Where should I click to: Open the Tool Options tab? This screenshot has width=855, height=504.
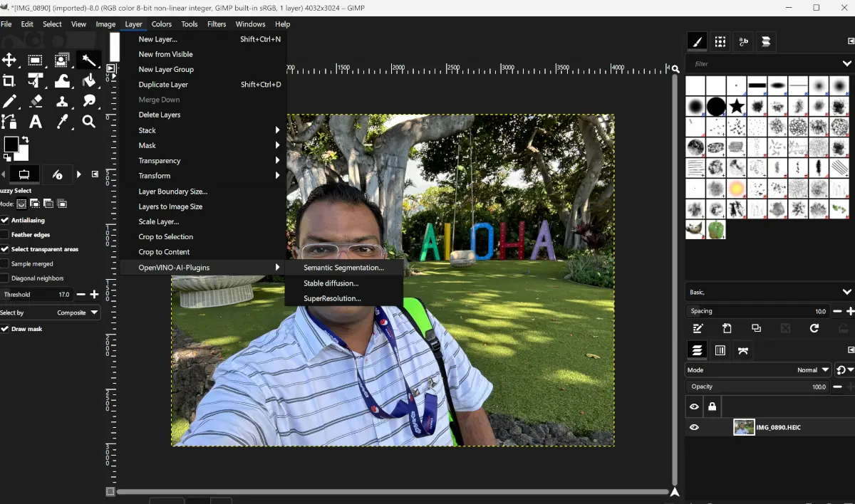pyautogui.click(x=24, y=174)
